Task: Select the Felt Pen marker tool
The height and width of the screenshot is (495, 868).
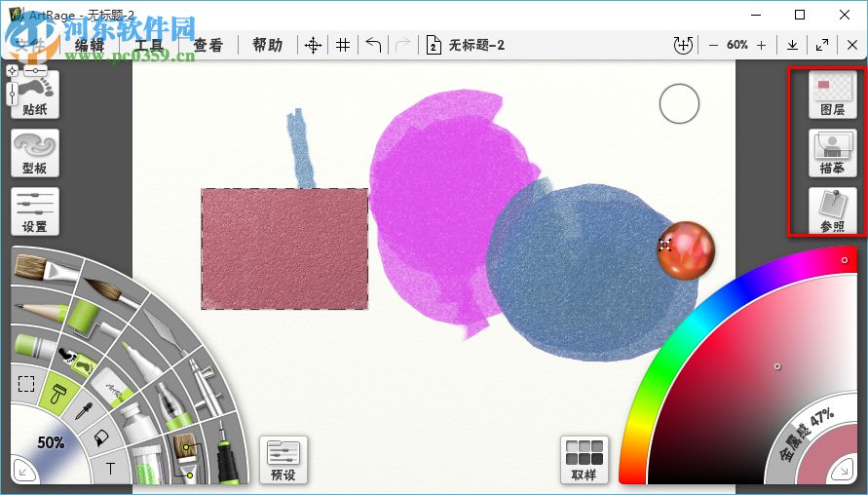Action: click(141, 362)
